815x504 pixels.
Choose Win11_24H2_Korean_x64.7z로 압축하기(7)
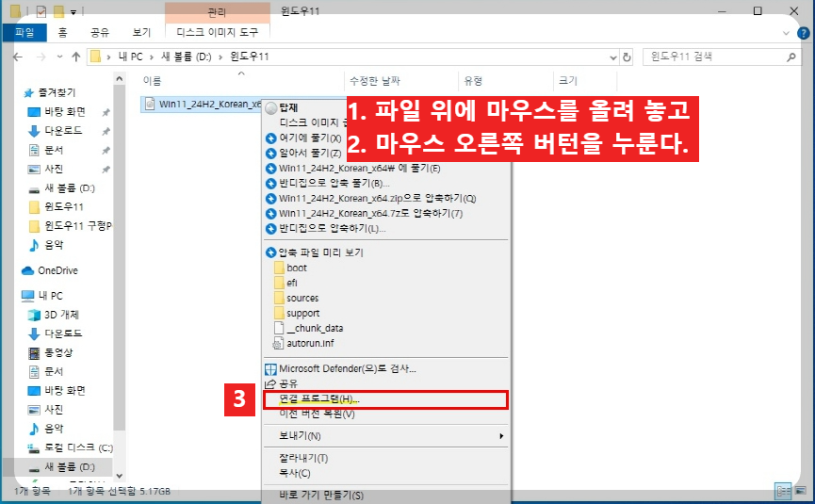(370, 213)
